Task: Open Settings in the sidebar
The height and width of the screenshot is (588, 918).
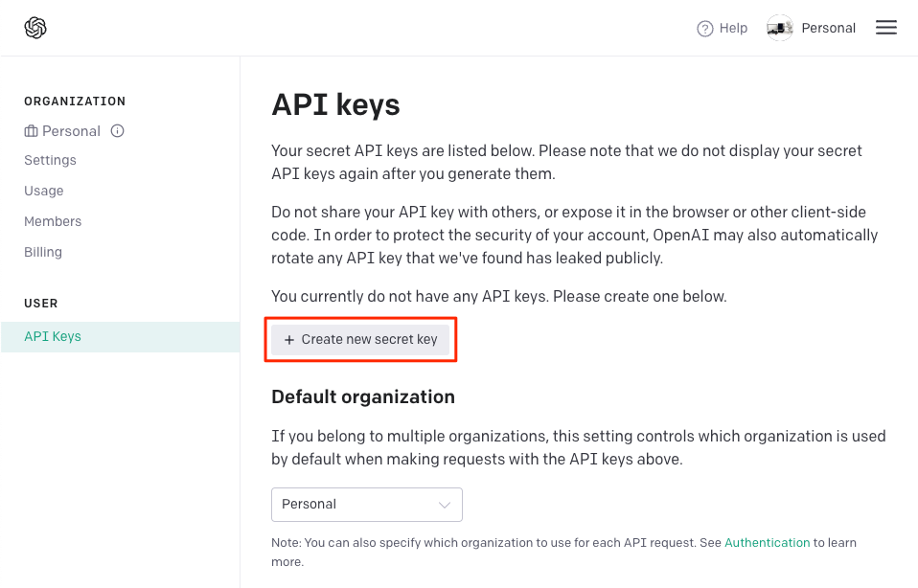Action: point(51,160)
